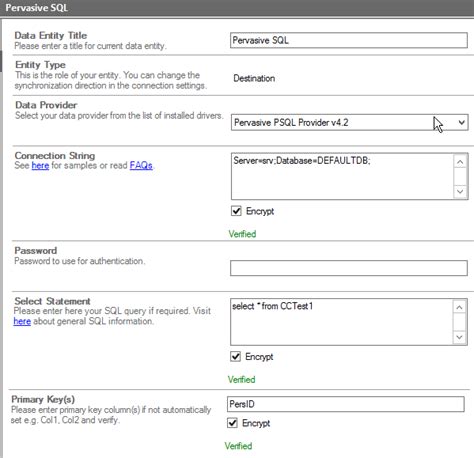Click the Password input field
This screenshot has width=474, height=458.
pos(349,268)
